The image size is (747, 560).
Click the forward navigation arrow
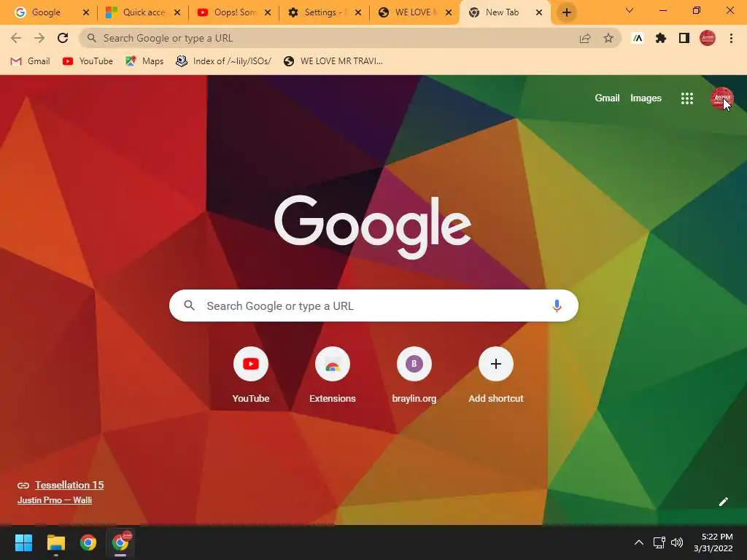39,38
